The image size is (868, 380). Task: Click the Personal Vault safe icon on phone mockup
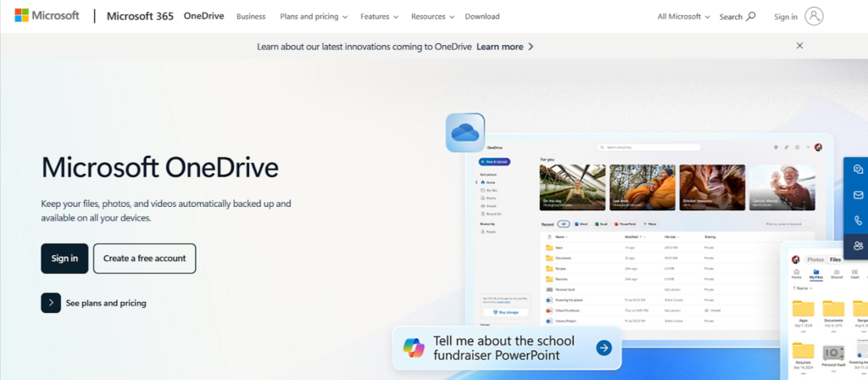click(833, 352)
